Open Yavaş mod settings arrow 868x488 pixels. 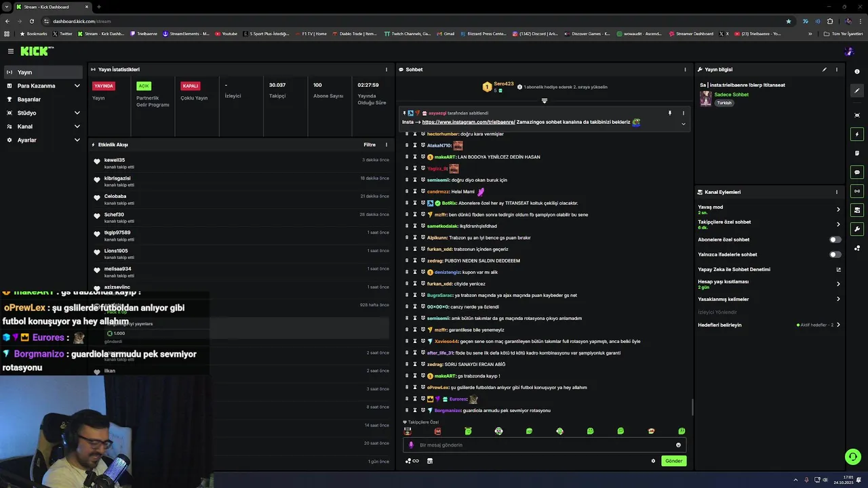[838, 209]
